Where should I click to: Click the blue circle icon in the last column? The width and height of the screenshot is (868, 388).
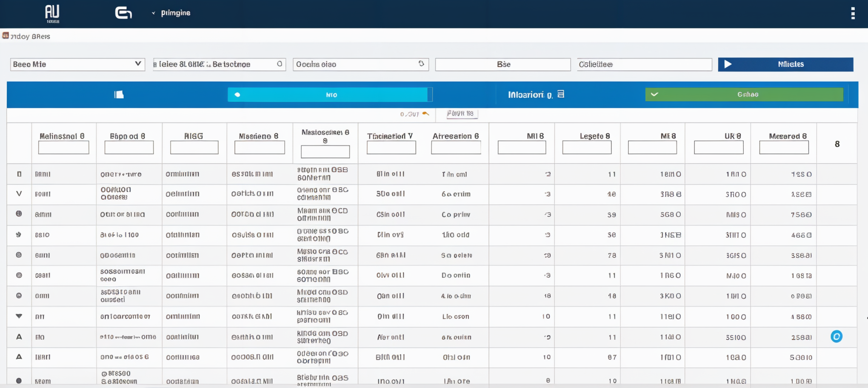tap(836, 337)
